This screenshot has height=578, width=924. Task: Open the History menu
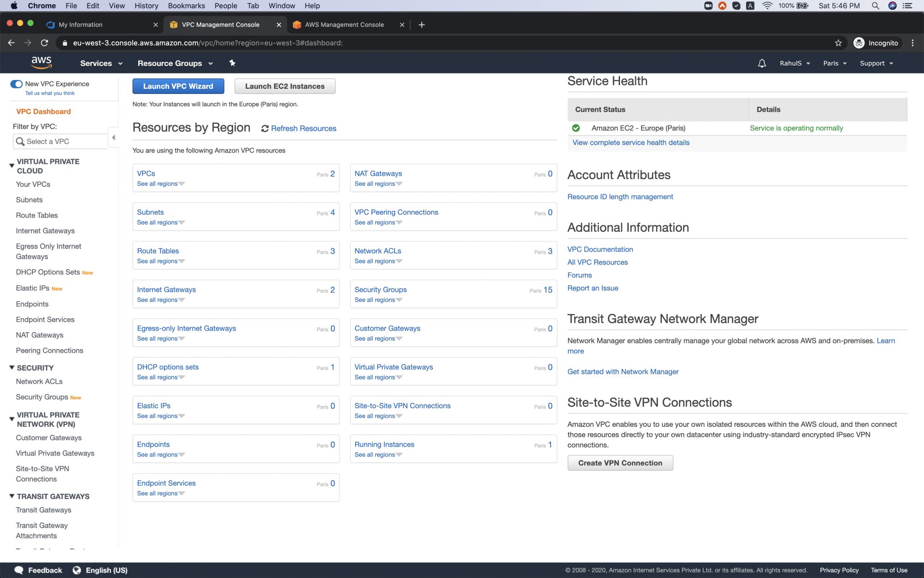coord(146,6)
